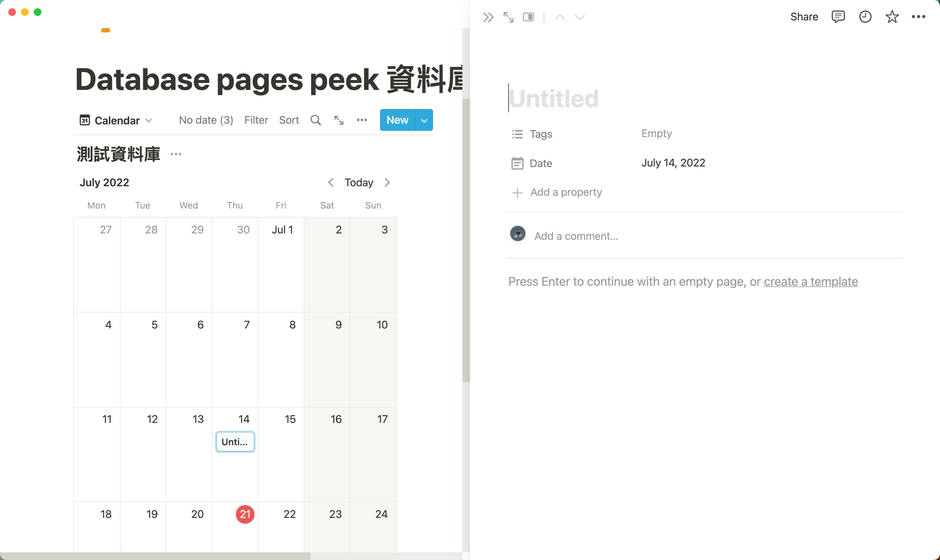Screen dimensions: 940x560
Task: Switch peek mode layout icon
Action: [x=528, y=17]
